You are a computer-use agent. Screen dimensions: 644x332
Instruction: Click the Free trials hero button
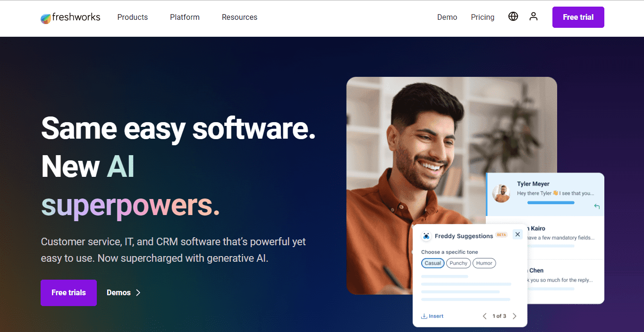[x=68, y=293]
